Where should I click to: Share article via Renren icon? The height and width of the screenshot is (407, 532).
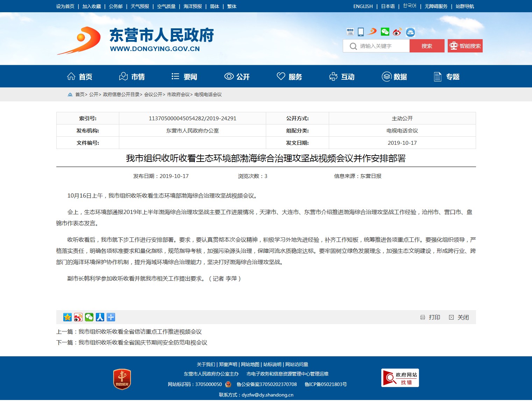[100, 317]
